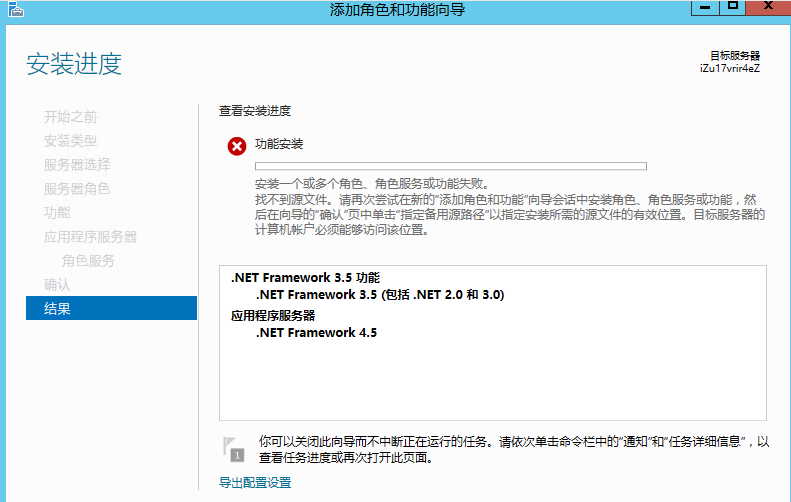Screen dimensions: 791x502
Task: Open the 服务器选择 step
Action: (x=77, y=165)
